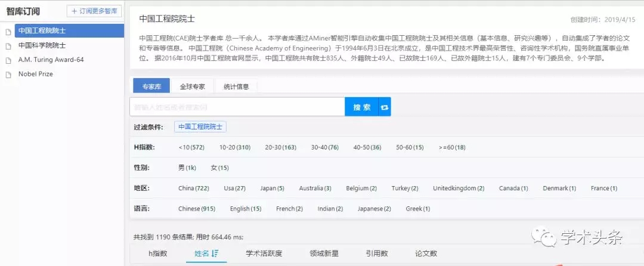Filter region by Belgium (2)
This screenshot has height=266, width=644.
(361, 188)
